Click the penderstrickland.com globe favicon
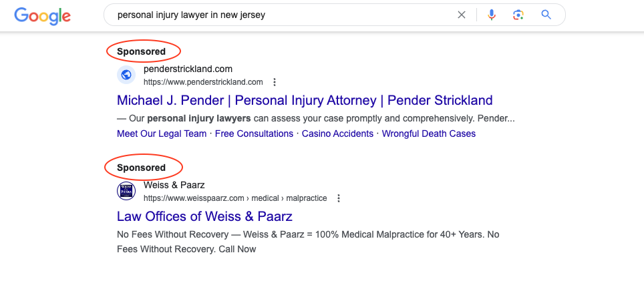 (126, 75)
